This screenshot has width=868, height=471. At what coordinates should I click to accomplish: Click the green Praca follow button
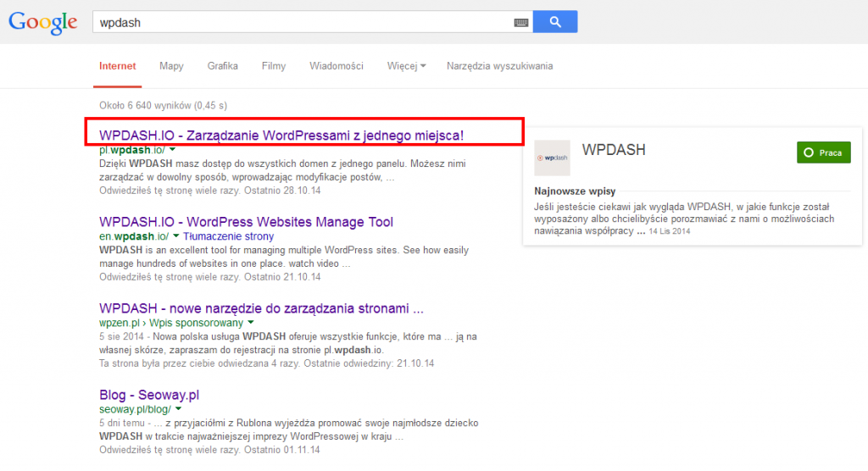pos(823,152)
